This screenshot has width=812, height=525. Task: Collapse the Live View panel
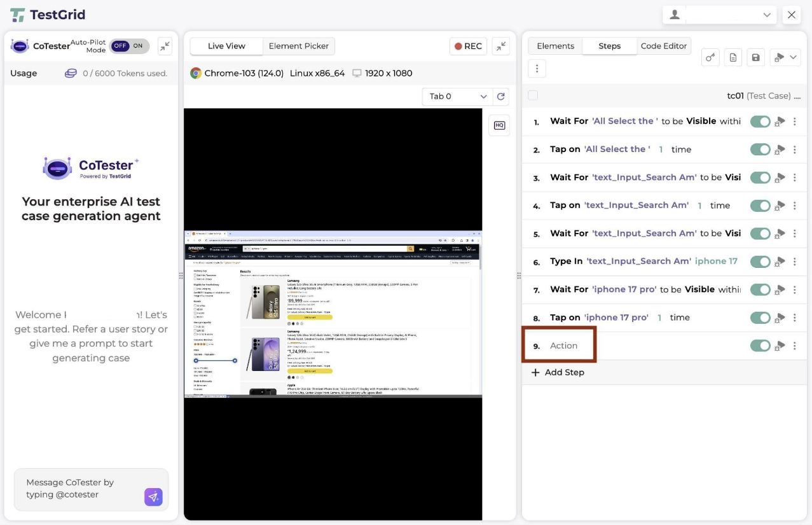(x=501, y=46)
